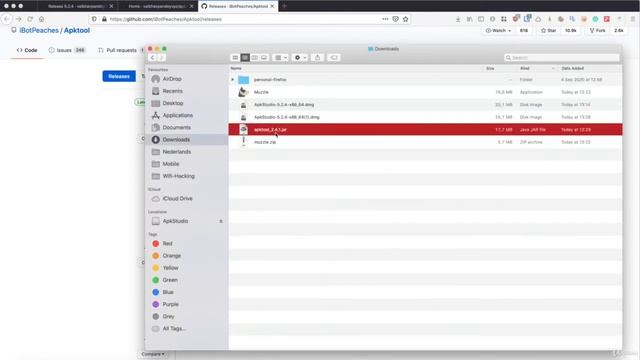Select the AirDrop icon in Finder sidebar
The image size is (640, 360).
point(156,79)
